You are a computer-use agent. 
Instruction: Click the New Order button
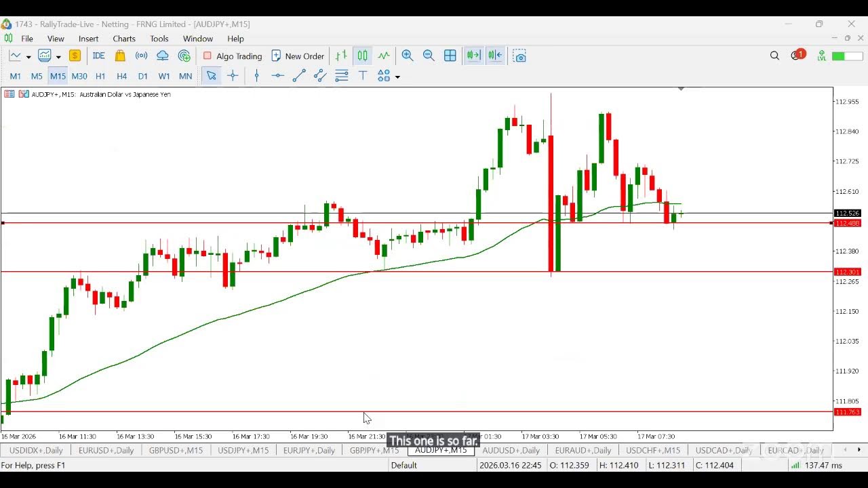[298, 56]
